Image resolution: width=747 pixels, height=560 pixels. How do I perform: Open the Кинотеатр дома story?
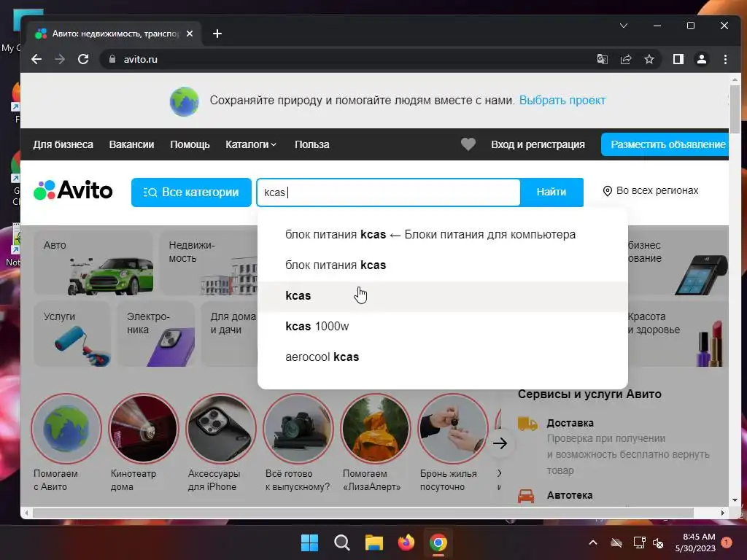click(x=144, y=443)
